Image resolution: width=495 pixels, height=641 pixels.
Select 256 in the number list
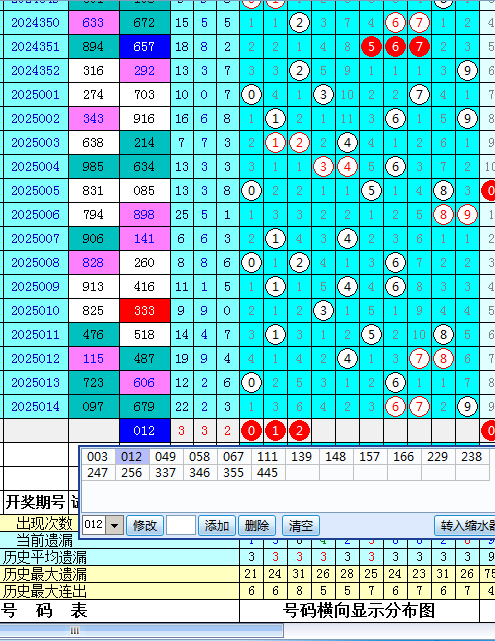point(132,473)
